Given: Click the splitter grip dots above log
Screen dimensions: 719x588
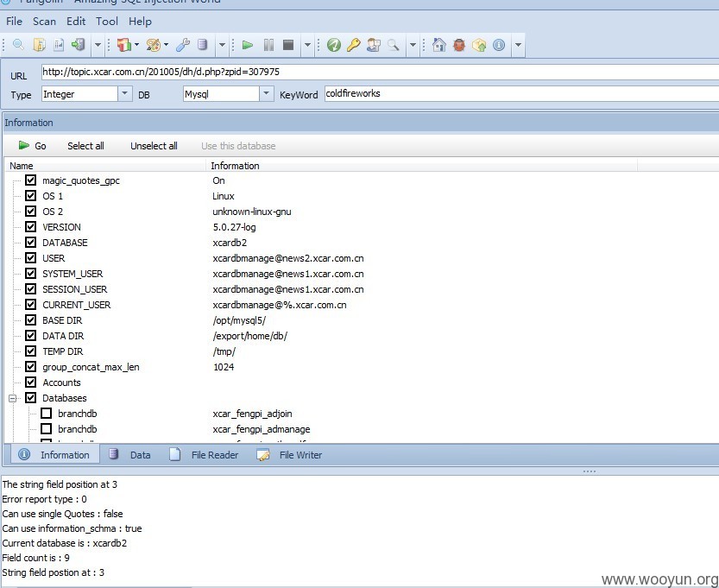Looking at the screenshot, I should 590,471.
